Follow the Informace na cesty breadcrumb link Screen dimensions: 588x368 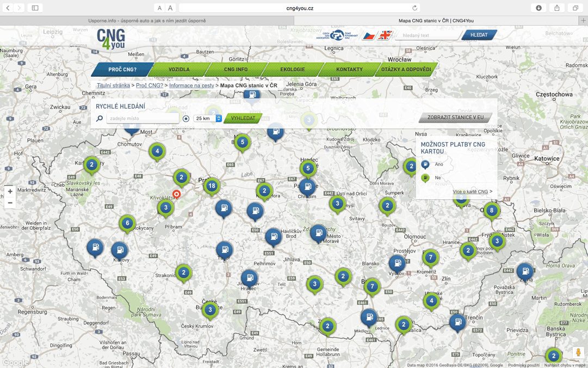pos(191,85)
